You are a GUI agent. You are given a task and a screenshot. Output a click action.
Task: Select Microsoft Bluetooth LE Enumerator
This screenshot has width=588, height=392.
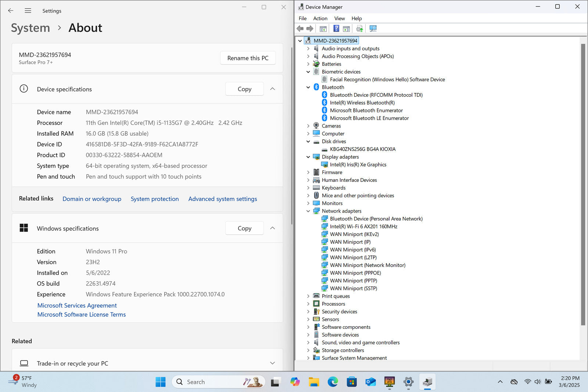click(x=369, y=118)
